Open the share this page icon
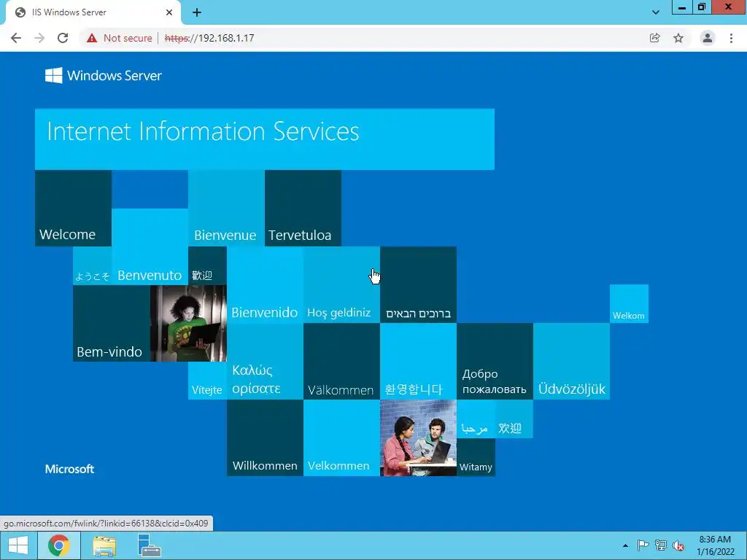The width and height of the screenshot is (747, 560). click(x=654, y=38)
